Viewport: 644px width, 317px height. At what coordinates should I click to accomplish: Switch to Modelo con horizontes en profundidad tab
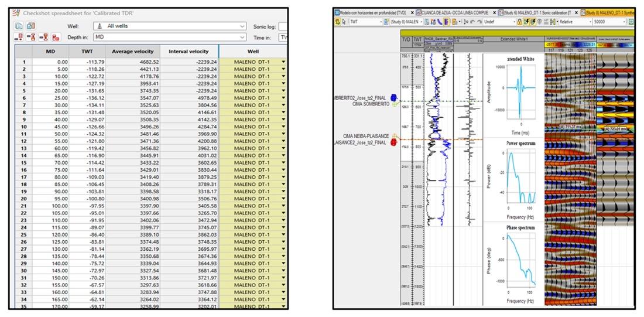tap(373, 13)
